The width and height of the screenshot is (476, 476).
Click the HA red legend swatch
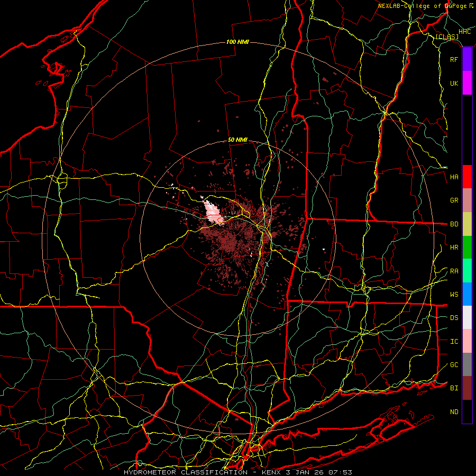[467, 177]
